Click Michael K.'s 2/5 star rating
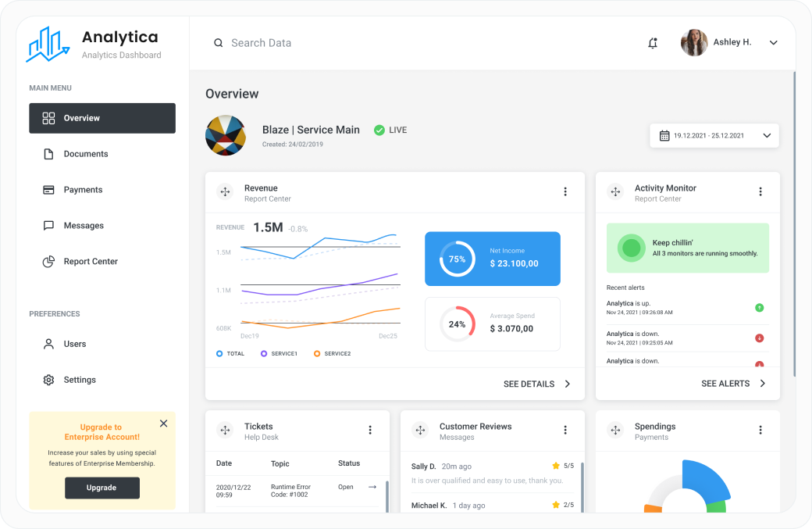The image size is (812, 529). point(563,505)
